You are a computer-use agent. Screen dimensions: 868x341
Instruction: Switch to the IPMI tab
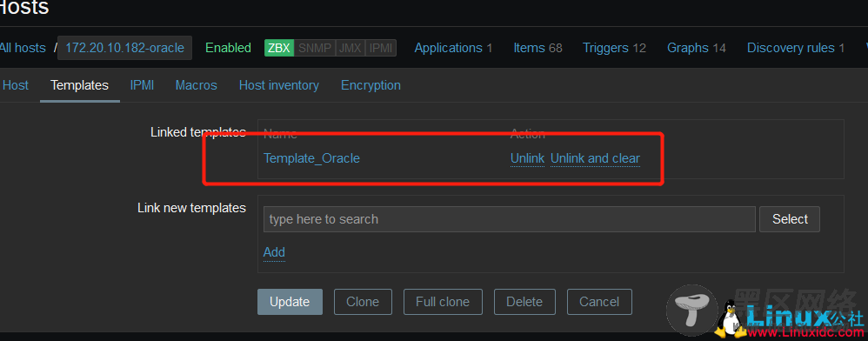pyautogui.click(x=143, y=85)
